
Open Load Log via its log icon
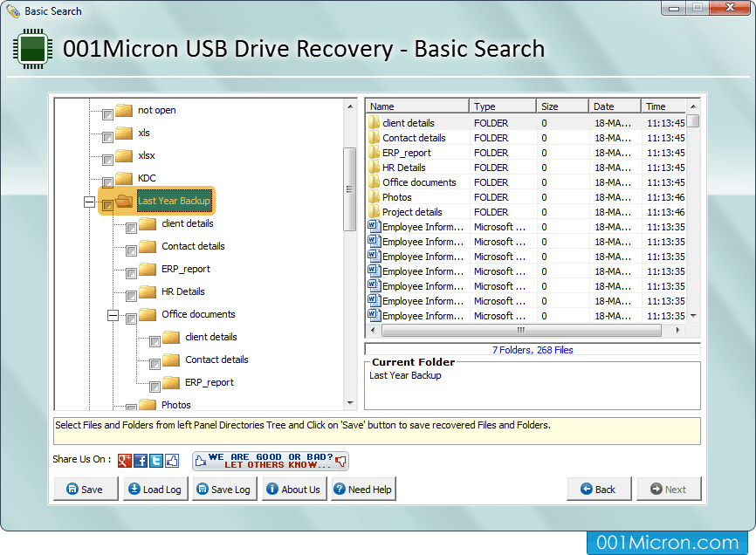pyautogui.click(x=135, y=487)
